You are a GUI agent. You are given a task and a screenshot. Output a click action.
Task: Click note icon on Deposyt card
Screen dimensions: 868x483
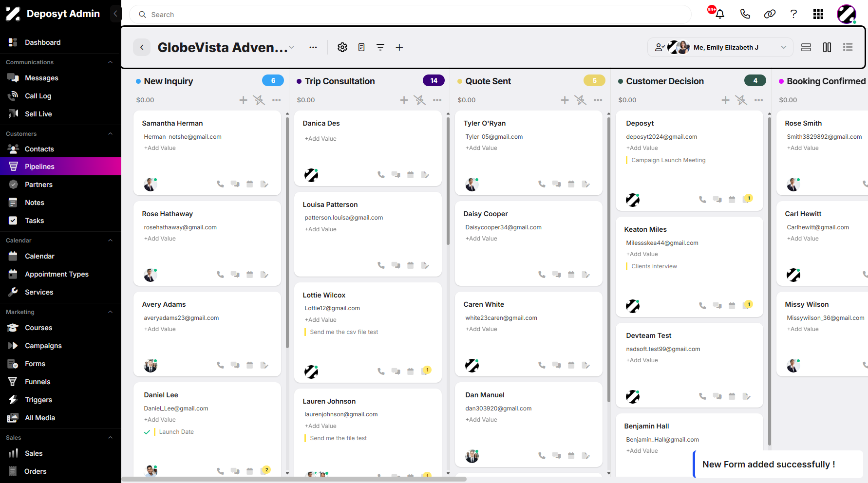[747, 199]
